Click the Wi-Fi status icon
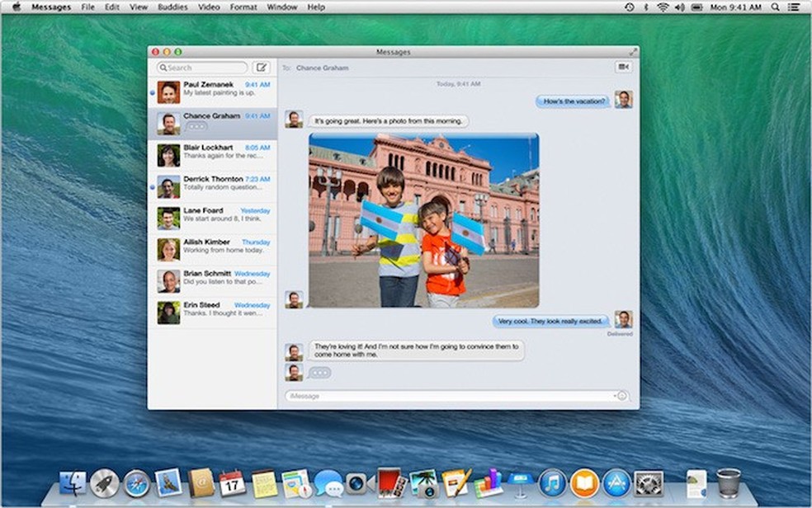Viewport: 812px width, 508px height. pyautogui.click(x=663, y=7)
